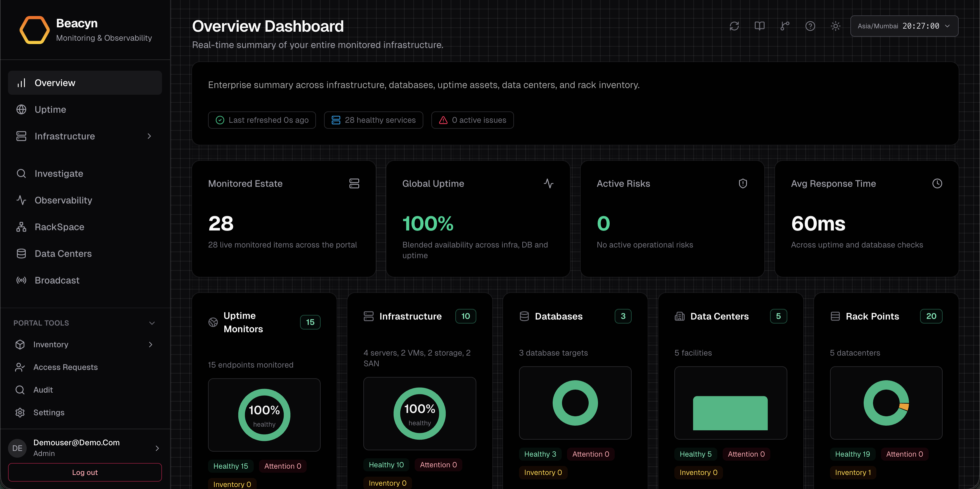Screen dimensions: 980x489
Task: Click the Beacyn hexagon logo
Action: click(x=35, y=30)
